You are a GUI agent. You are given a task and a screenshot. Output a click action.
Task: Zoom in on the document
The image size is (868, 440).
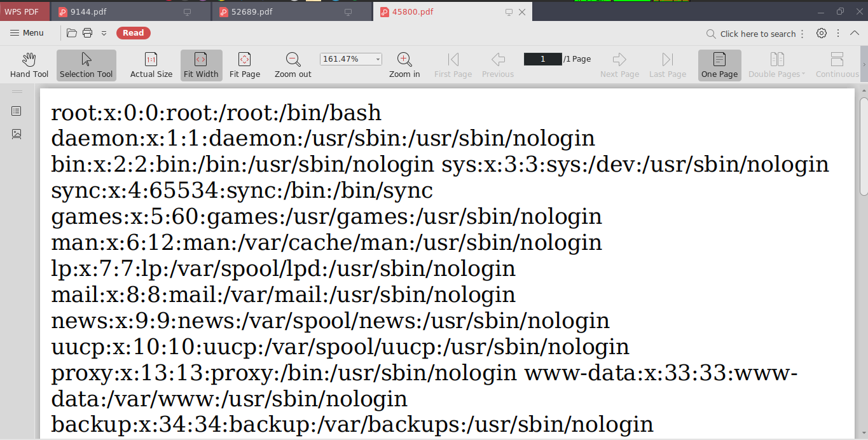point(404,64)
